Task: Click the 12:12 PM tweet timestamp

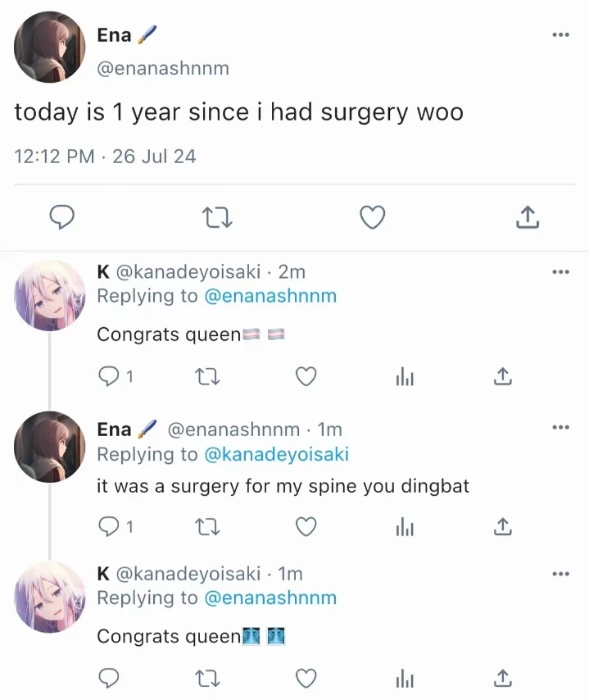Action: point(54,156)
